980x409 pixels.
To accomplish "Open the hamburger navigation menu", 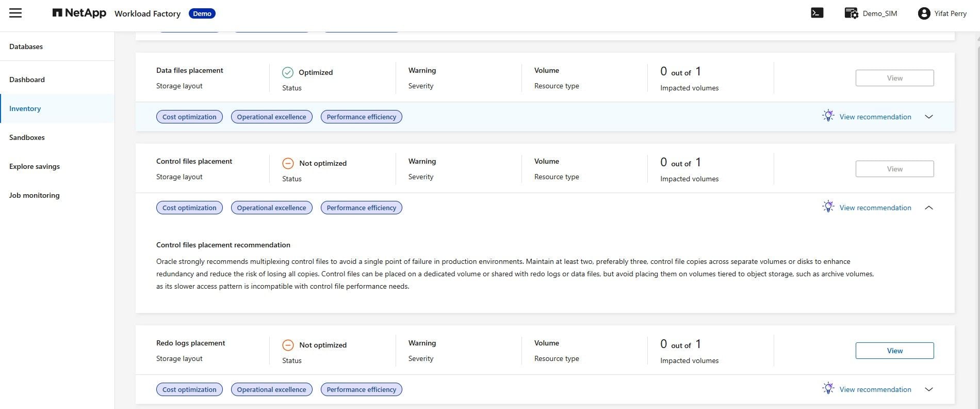I will [x=15, y=13].
